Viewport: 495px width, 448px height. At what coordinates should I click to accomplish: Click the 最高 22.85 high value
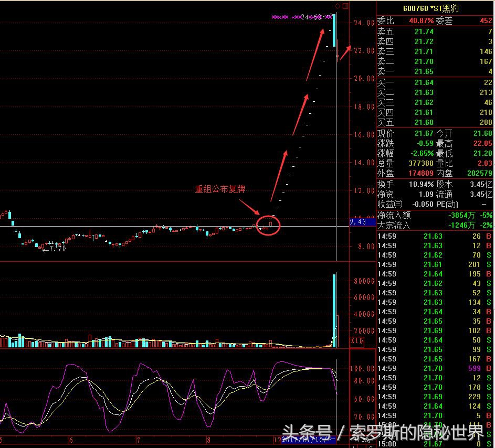click(483, 144)
